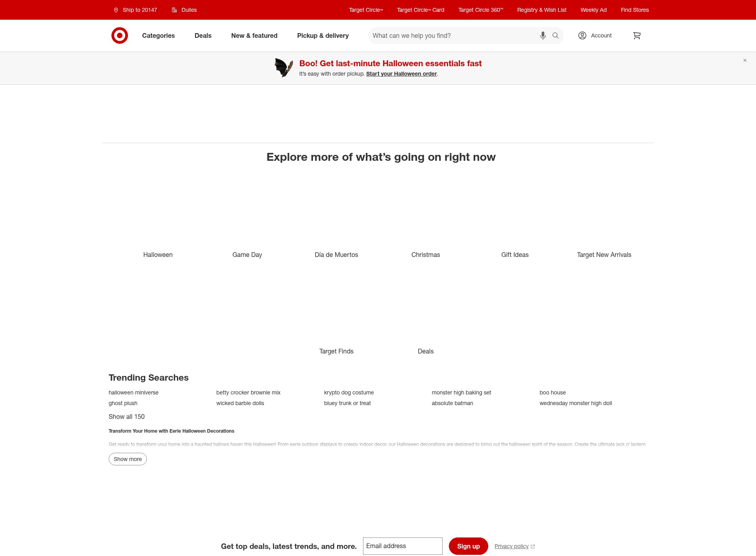Screen dimensions: 756x556
Task: Click Find Stores in top bar
Action: point(635,10)
